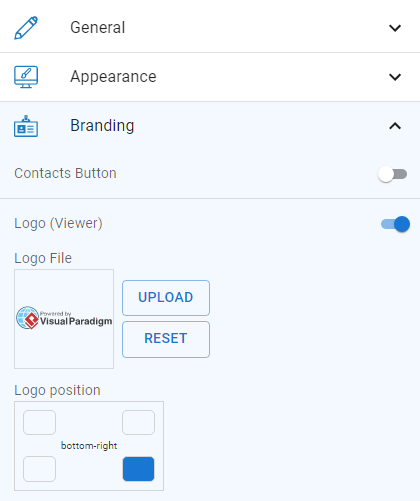Upload a new logo file
This screenshot has height=501, width=420.
tap(166, 298)
